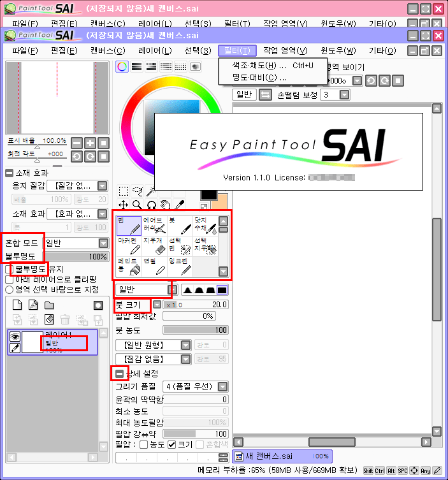
Task: Select the 닷지수채 watercolor tool
Action: (x=205, y=226)
